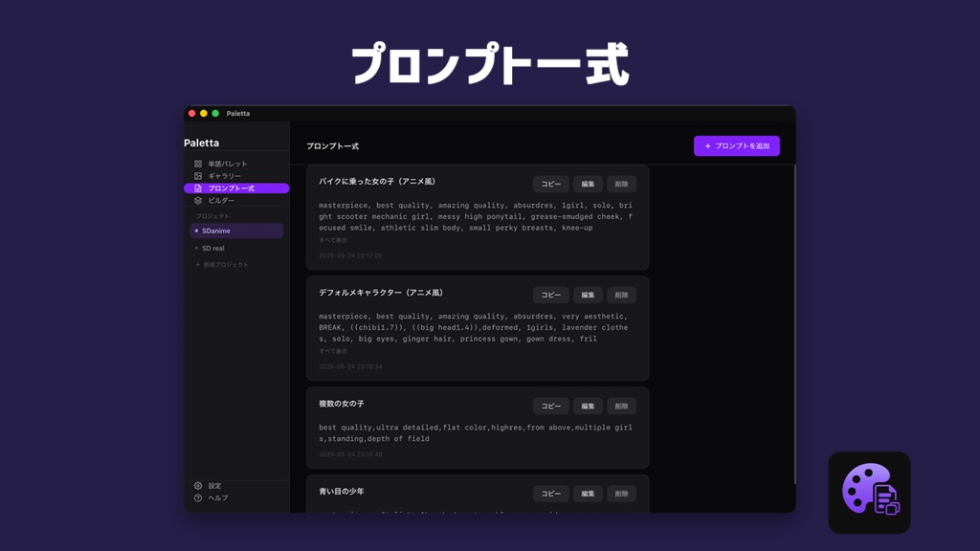Click the Paletta palette app logo
This screenshot has height=551, width=980.
(x=869, y=493)
